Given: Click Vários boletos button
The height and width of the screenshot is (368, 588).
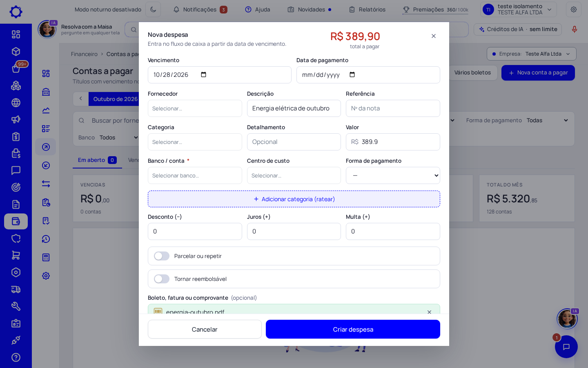Looking at the screenshot, I should point(472,73).
